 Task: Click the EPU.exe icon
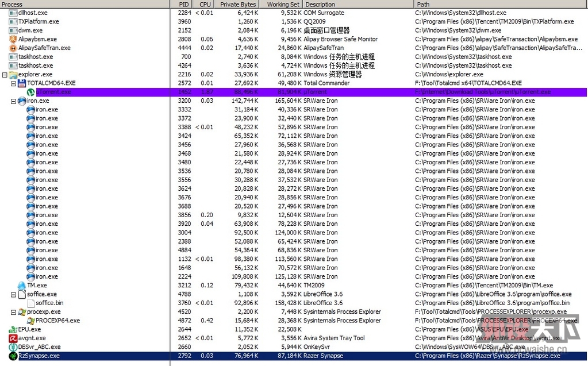click(x=13, y=329)
